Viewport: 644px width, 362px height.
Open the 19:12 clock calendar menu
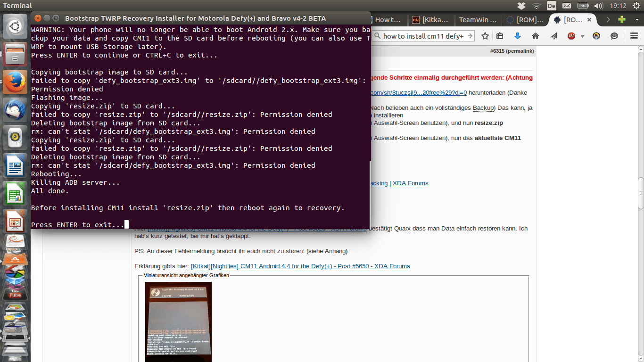[x=618, y=6]
